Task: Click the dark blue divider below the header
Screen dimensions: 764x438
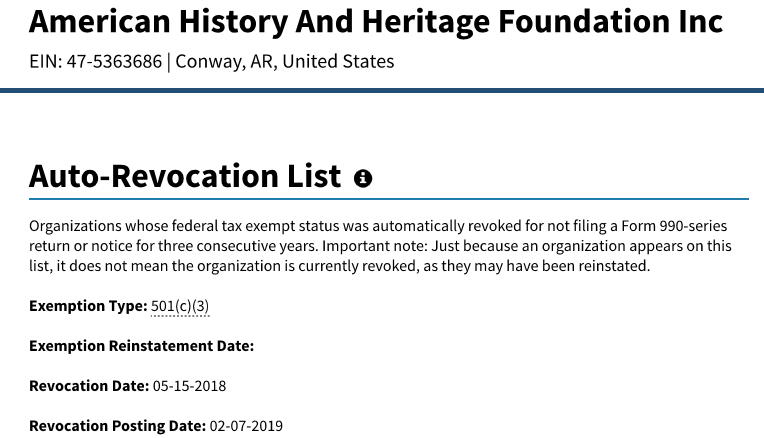Action: click(382, 90)
